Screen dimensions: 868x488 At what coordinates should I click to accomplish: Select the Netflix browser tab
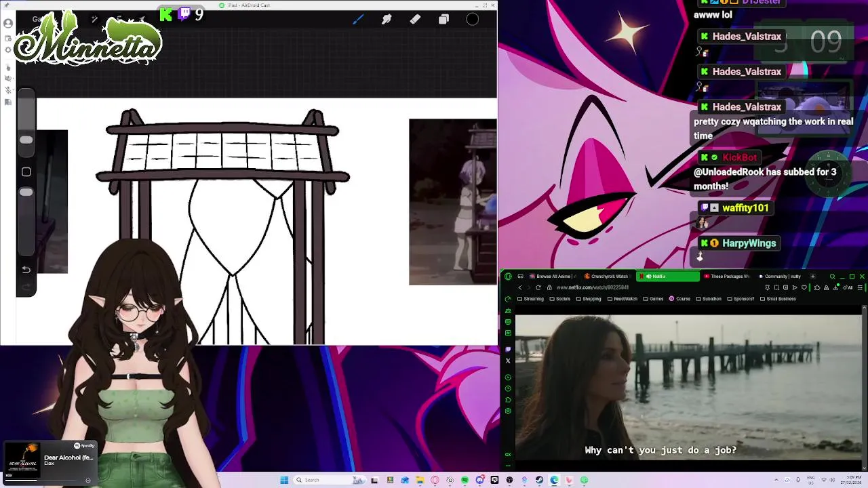point(668,276)
